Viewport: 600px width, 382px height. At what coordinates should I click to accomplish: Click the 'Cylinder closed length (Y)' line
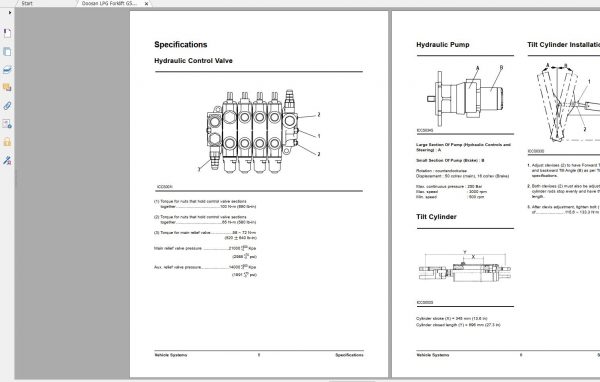(458, 325)
